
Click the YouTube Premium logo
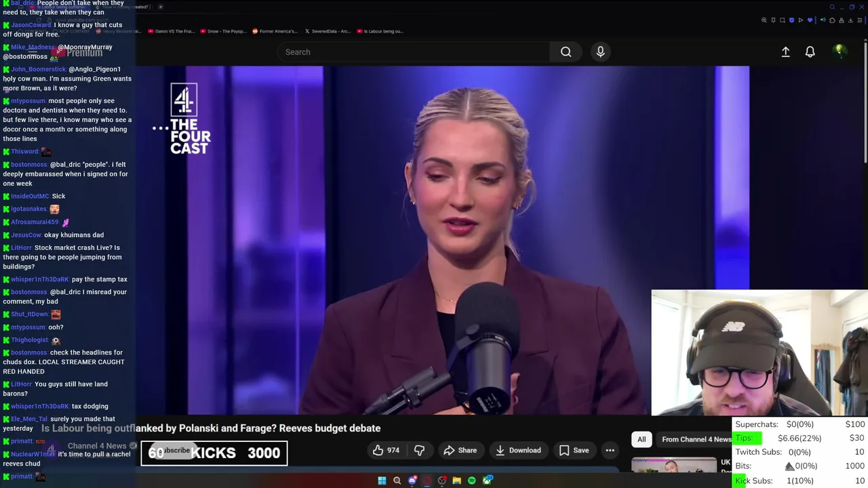coord(77,52)
